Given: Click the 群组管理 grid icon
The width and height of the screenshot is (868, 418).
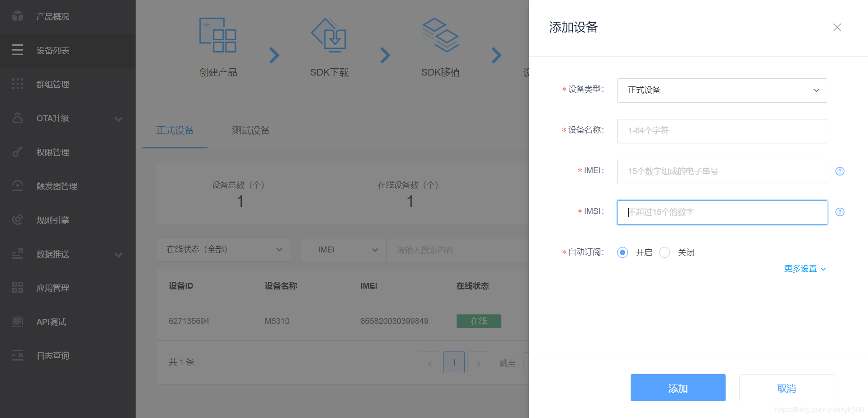Looking at the screenshot, I should click(x=18, y=84).
